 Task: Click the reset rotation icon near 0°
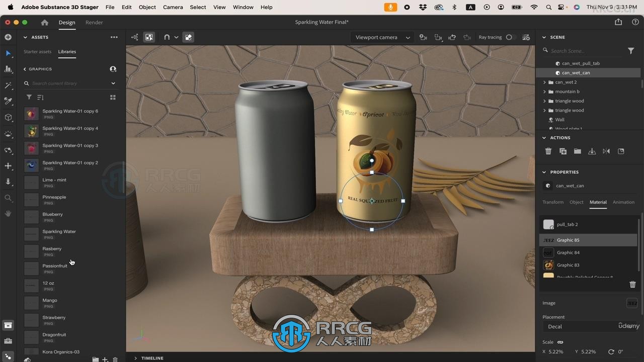[x=611, y=352]
